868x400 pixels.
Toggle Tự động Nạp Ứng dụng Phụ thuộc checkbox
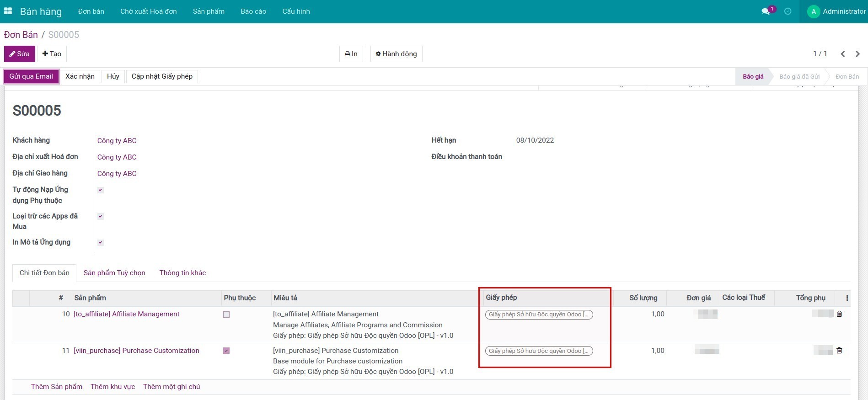[101, 190]
